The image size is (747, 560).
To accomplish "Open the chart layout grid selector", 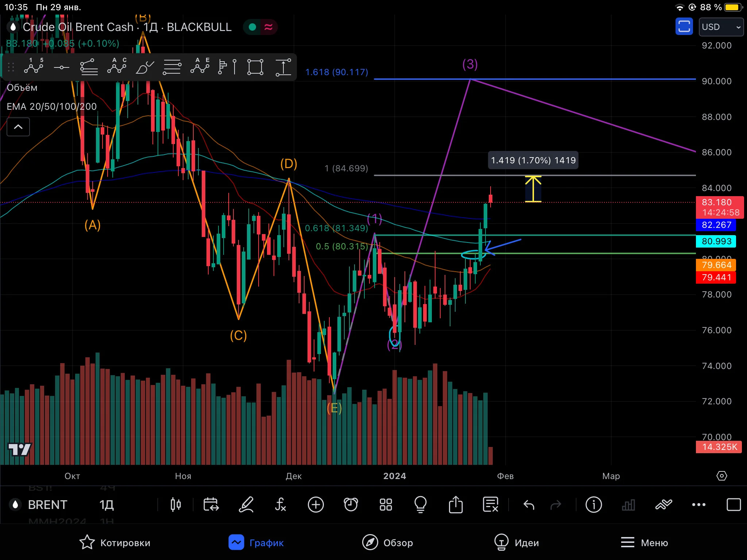I will click(386, 505).
